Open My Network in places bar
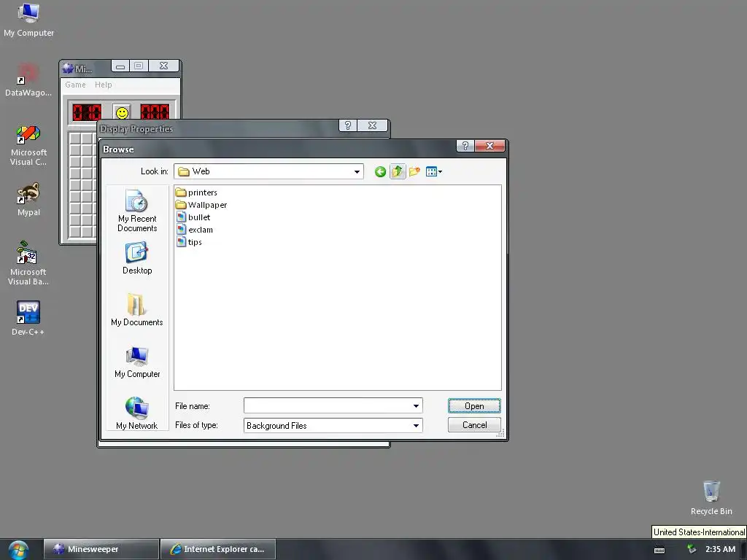Viewport: 747px width, 560px height. tap(137, 413)
